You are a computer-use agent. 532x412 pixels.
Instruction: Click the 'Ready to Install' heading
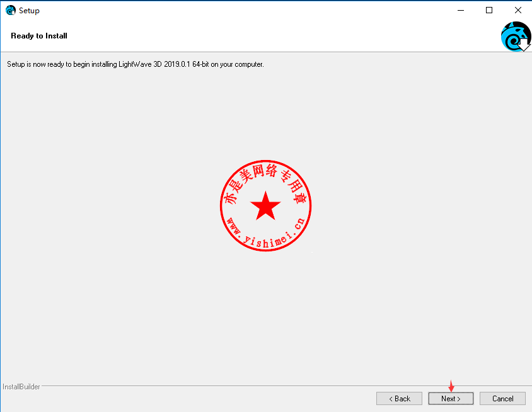point(39,36)
